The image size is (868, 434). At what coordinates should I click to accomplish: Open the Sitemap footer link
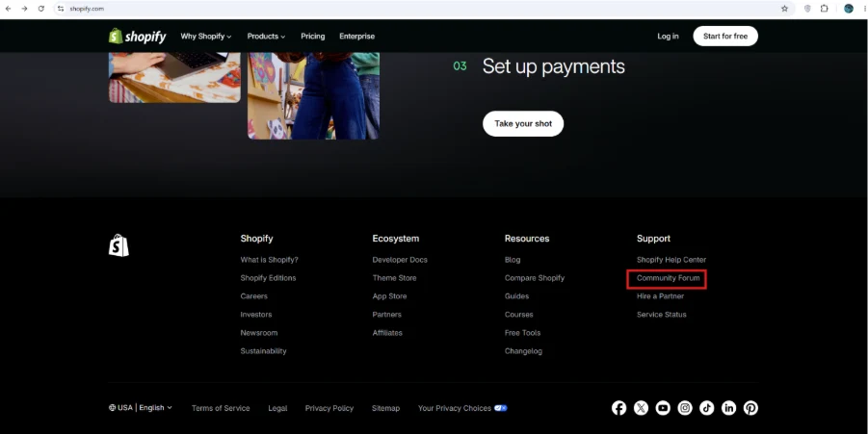tap(385, 408)
